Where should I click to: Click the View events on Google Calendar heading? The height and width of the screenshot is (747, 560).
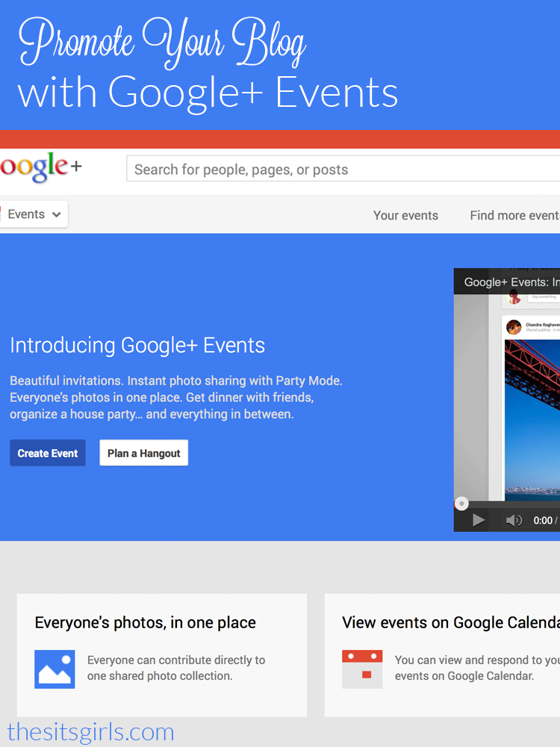451,623
